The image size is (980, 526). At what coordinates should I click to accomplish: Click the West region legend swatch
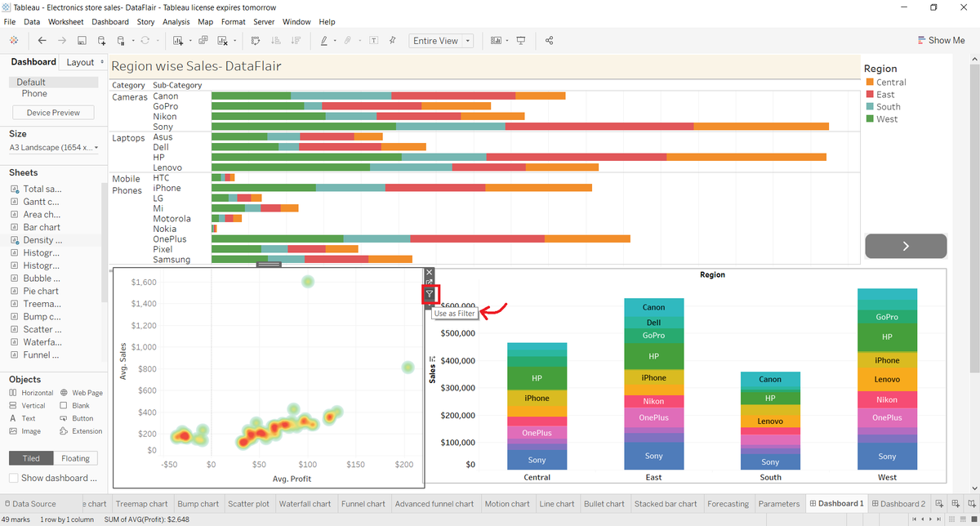[870, 119]
